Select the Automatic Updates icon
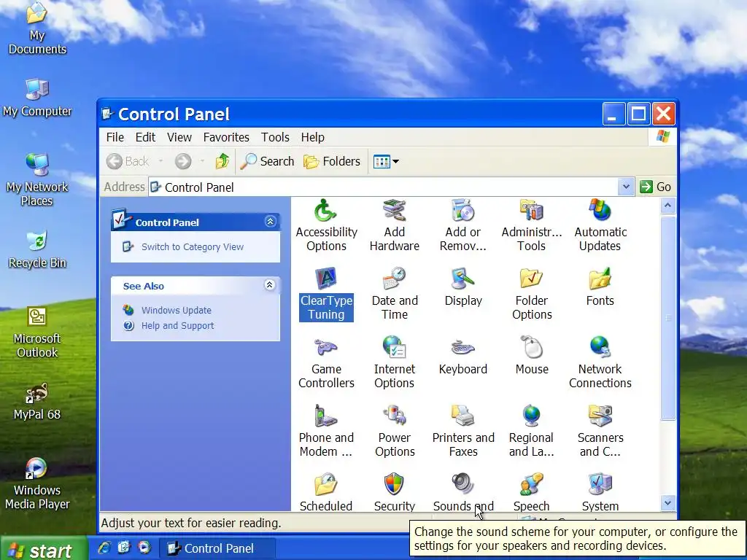The height and width of the screenshot is (560, 747). [x=600, y=225]
